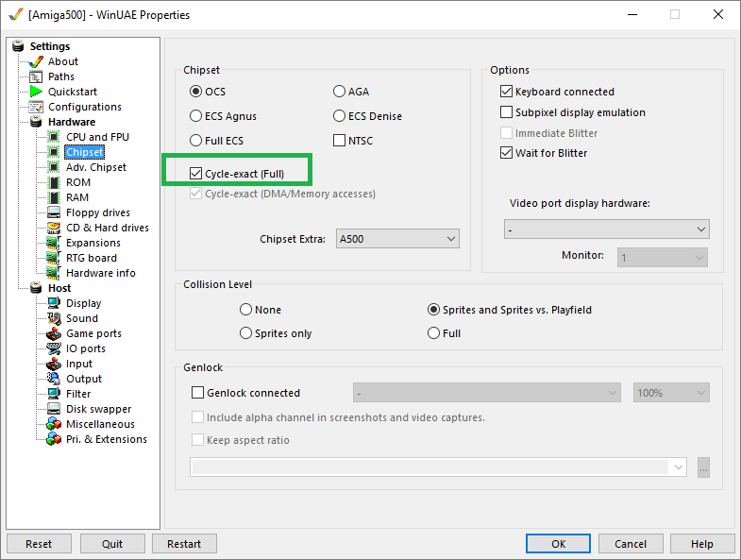Click the Floppy drives icon
The height and width of the screenshot is (560, 741).
(54, 212)
